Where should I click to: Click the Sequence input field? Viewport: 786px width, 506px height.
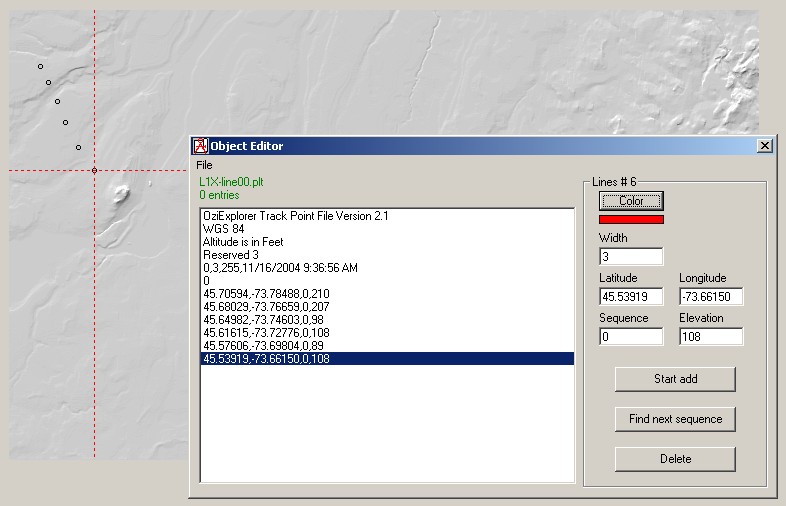pos(631,336)
